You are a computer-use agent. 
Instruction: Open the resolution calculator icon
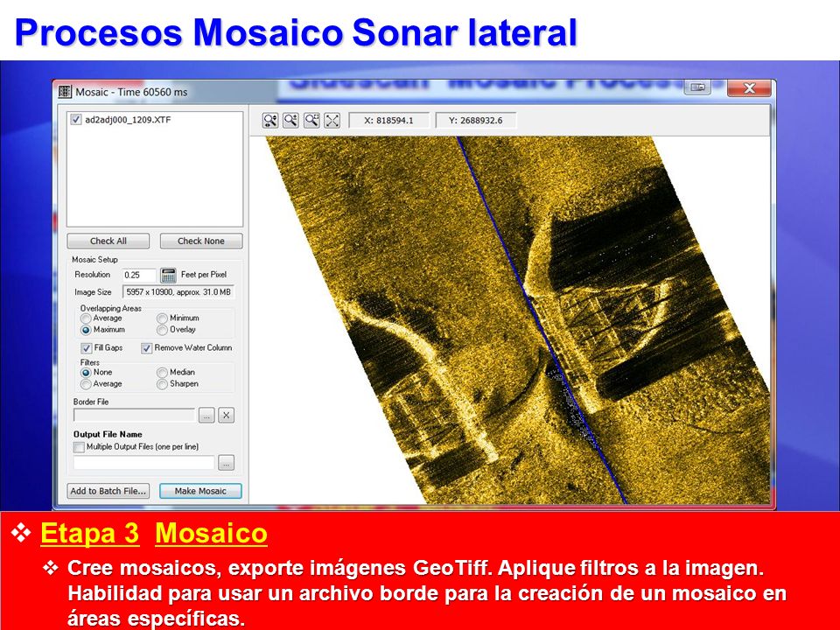point(168,275)
